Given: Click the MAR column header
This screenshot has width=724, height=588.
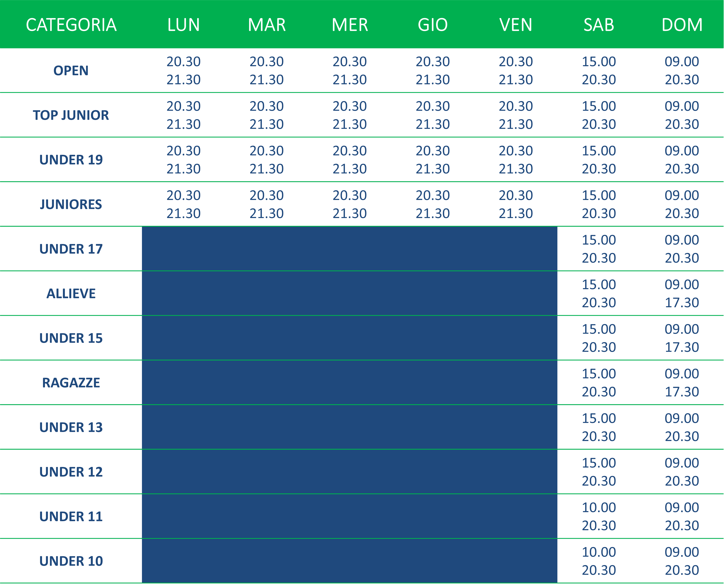Looking at the screenshot, I should [x=267, y=25].
